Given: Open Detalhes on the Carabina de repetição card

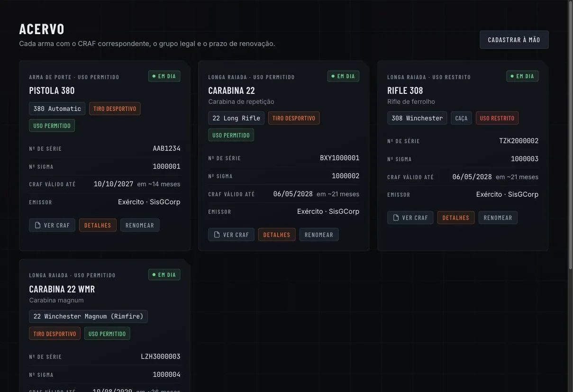Looking at the screenshot, I should click(277, 235).
